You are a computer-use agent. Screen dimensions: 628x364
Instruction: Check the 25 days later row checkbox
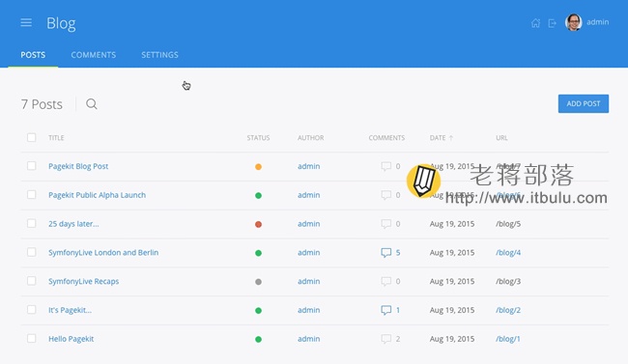click(x=31, y=223)
